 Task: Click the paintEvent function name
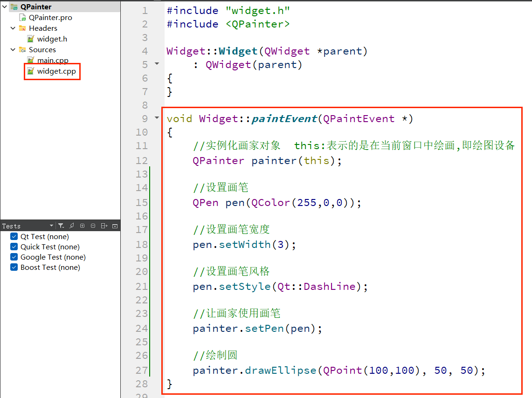(x=284, y=119)
